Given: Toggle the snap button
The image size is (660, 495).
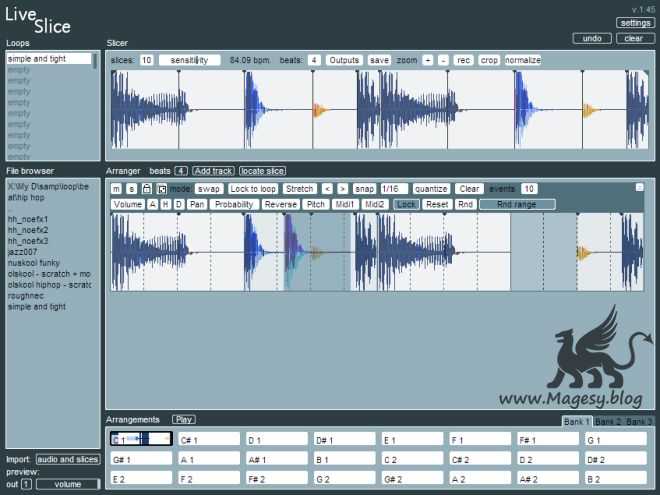Looking at the screenshot, I should [364, 189].
